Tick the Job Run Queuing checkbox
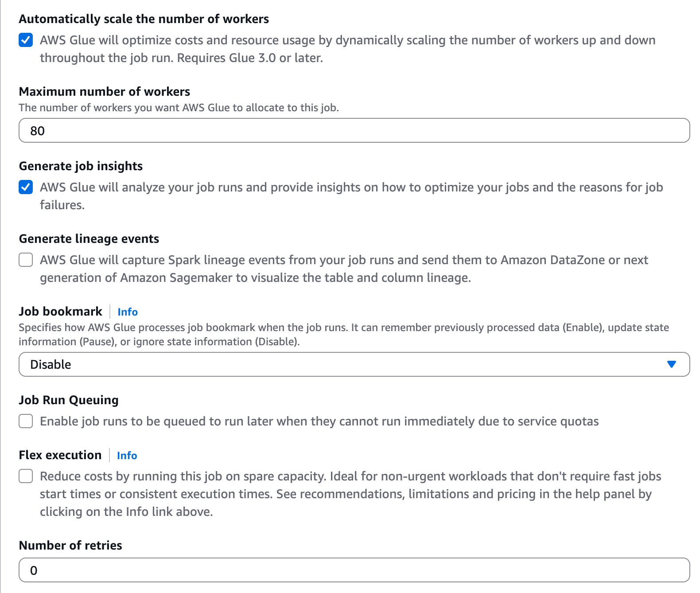Screen dimensions: 700x593 pyautogui.click(x=26, y=421)
